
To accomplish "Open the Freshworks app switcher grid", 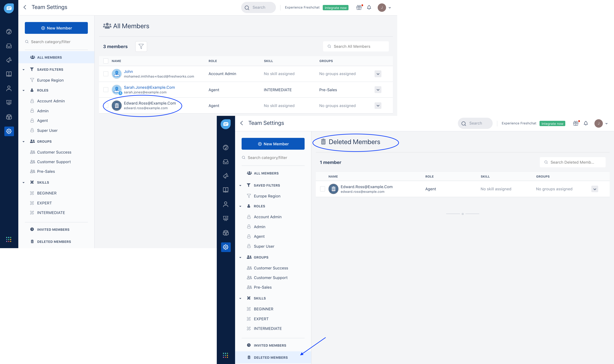I will pos(9,239).
